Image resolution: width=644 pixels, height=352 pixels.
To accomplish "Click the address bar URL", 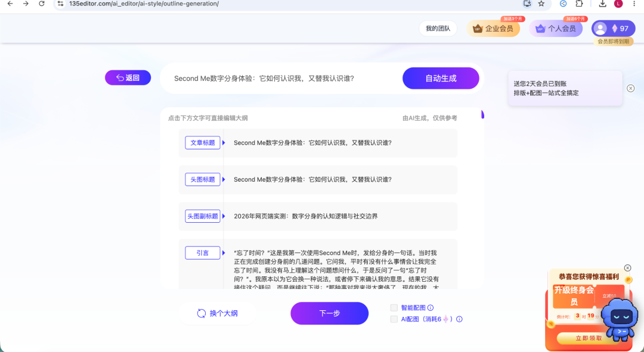I will coord(144,4).
